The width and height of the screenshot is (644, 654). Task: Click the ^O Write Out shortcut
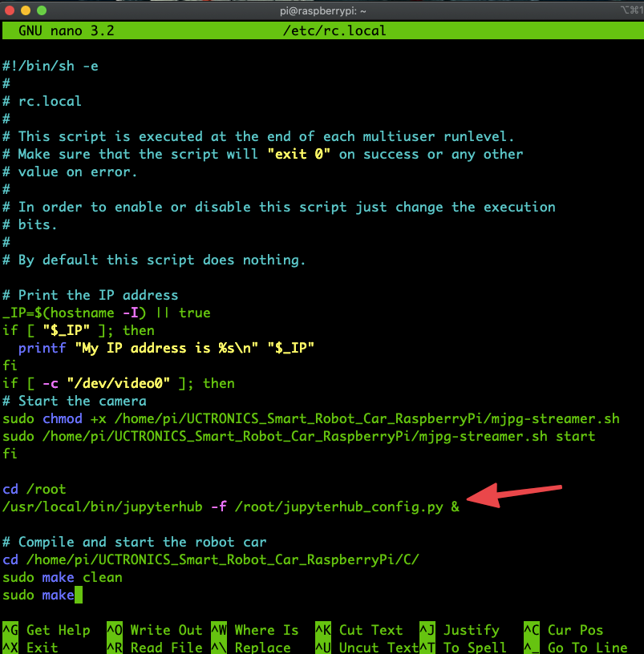coord(155,630)
